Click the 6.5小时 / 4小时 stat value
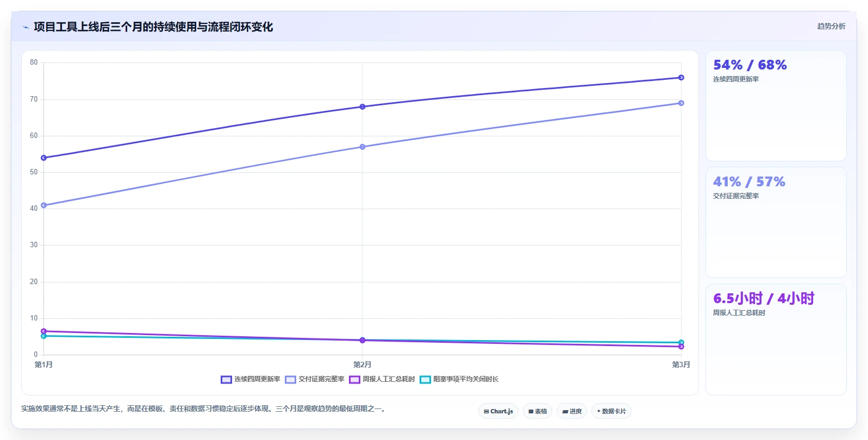Screen dimensions: 868x440 click(764, 299)
